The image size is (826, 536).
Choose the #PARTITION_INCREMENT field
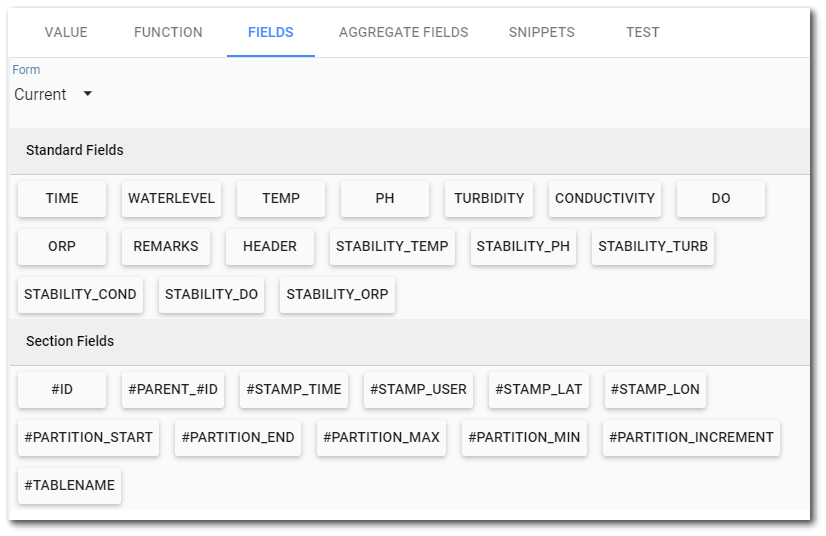(691, 437)
